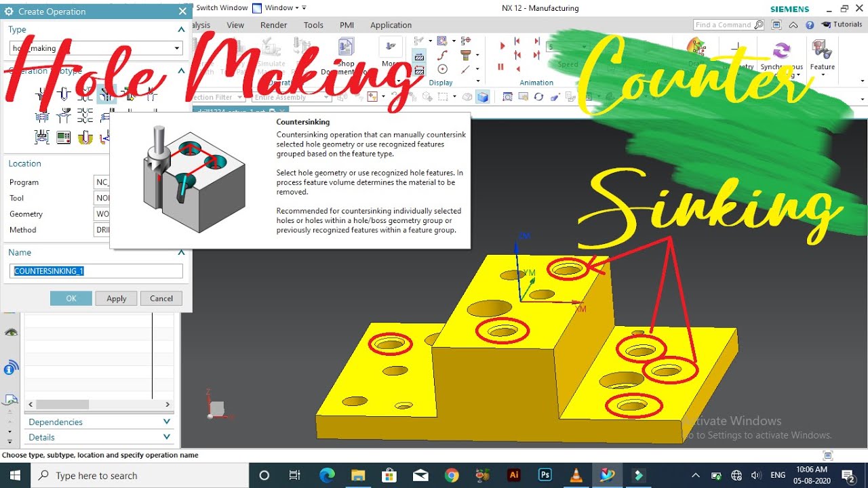Viewport: 868px width, 488px height.
Task: Open Microsoft Edge from the taskbar
Action: click(327, 475)
